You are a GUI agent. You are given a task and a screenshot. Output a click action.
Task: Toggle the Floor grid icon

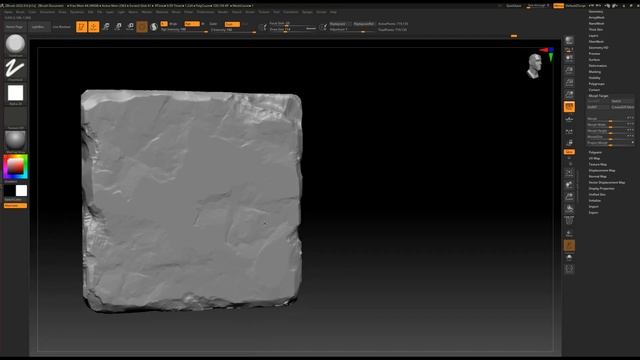pos(569,119)
